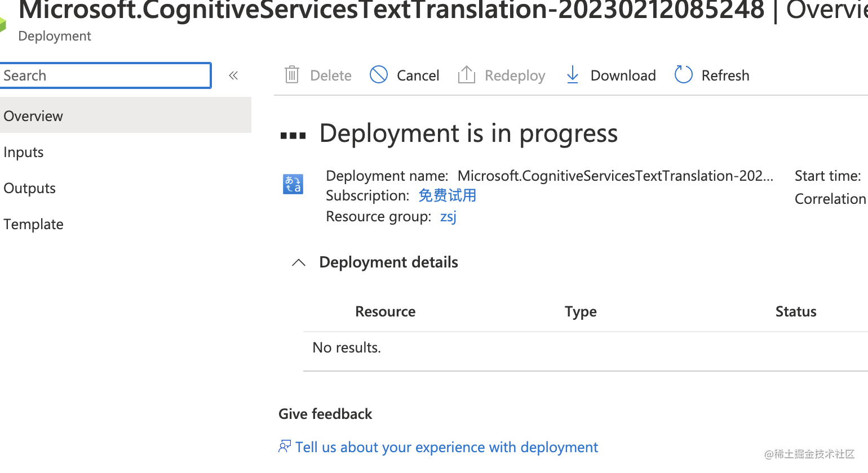
Task: Expand the left menu with double chevron
Action: (x=233, y=74)
